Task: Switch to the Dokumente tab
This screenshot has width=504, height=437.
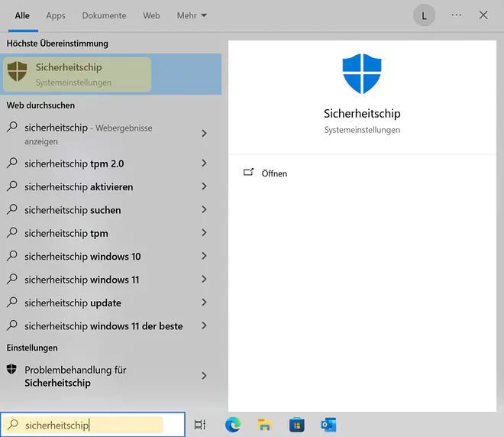Action: tap(104, 15)
